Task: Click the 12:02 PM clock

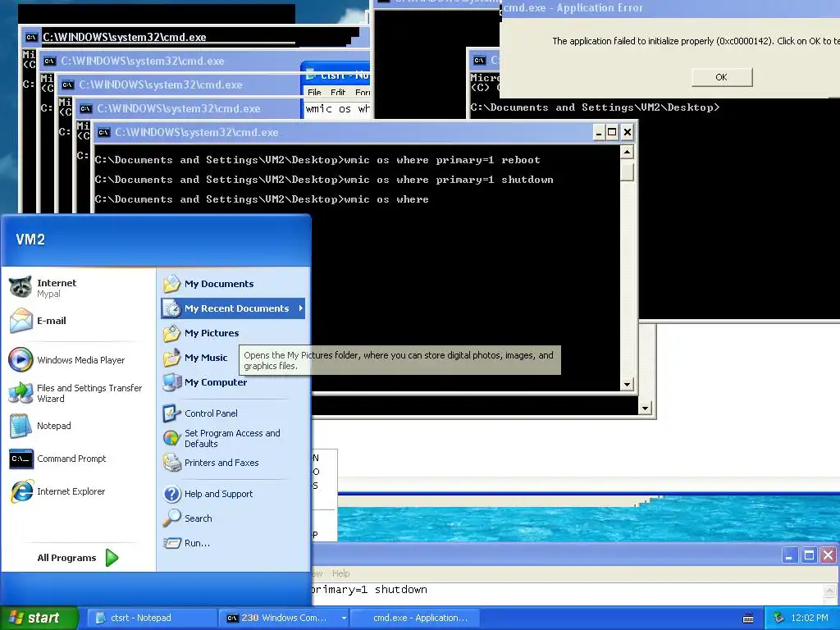Action: [x=810, y=619]
